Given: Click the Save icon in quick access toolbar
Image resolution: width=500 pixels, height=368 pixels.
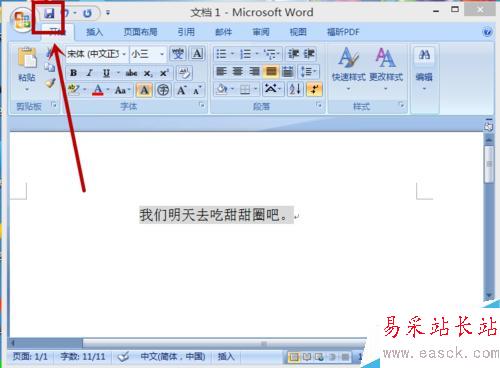Looking at the screenshot, I should point(49,13).
